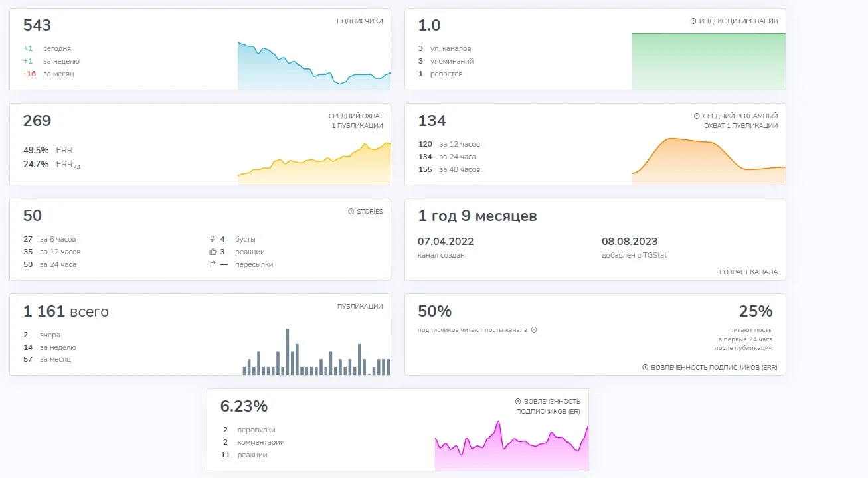
Task: Click the '1 161 всего' publications total
Action: point(66,311)
